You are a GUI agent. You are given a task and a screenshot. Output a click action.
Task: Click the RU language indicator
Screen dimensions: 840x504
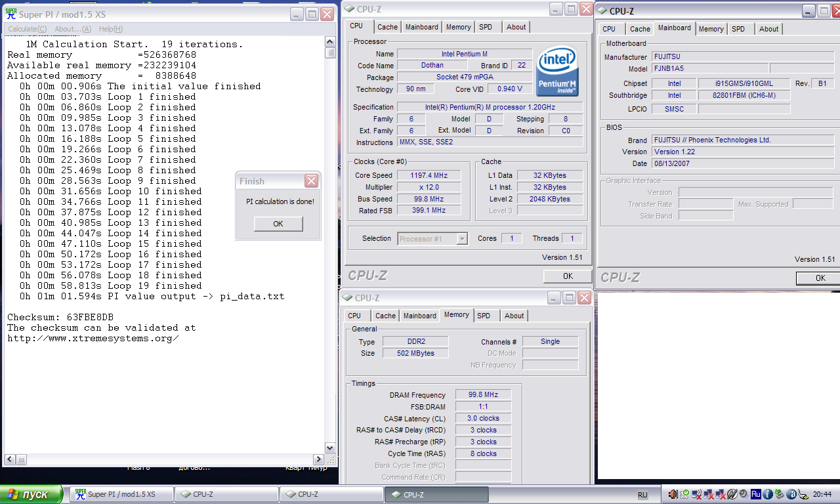(x=642, y=495)
